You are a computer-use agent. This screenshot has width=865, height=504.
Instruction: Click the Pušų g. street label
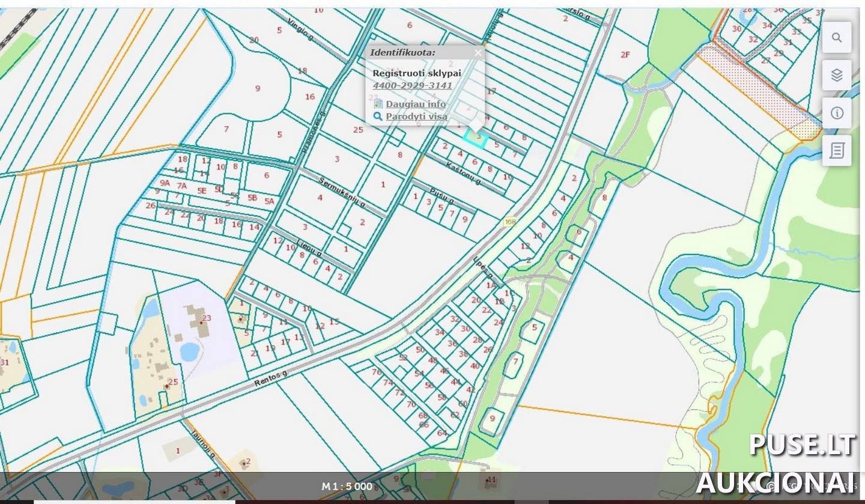point(442,195)
